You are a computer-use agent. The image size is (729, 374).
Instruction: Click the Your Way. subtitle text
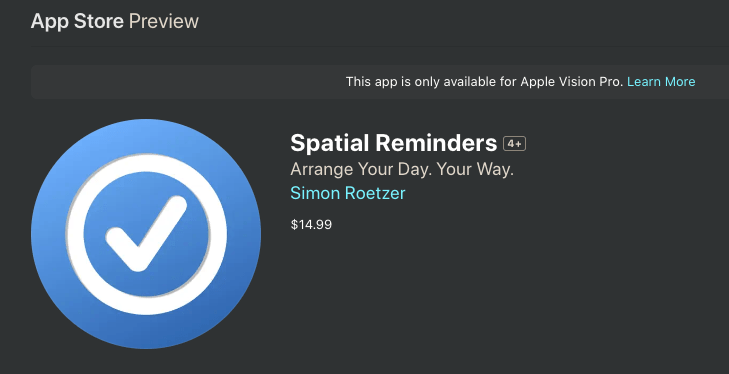[x=476, y=169]
